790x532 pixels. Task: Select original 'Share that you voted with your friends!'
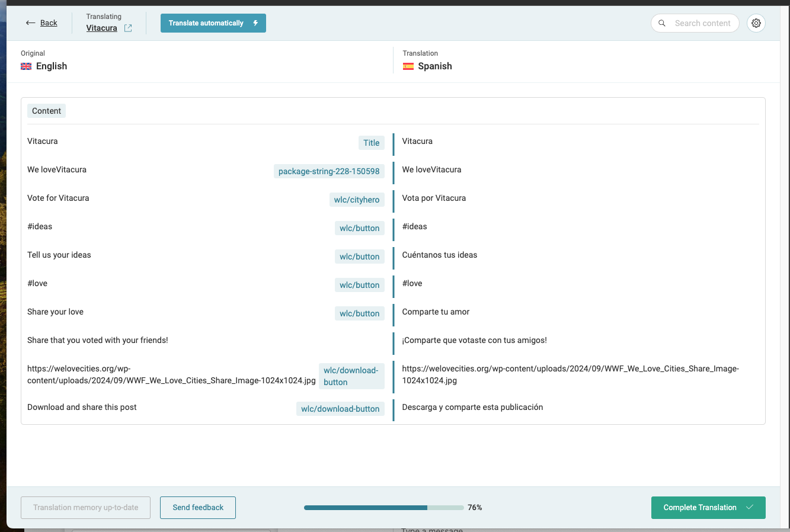point(98,340)
